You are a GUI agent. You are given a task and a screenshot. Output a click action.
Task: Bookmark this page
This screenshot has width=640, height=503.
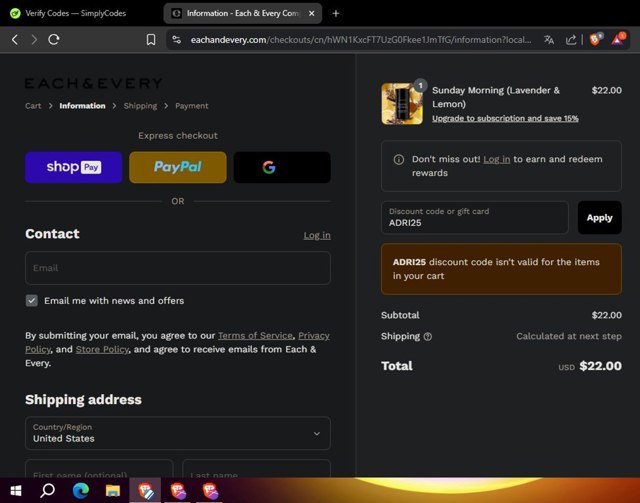[151, 40]
